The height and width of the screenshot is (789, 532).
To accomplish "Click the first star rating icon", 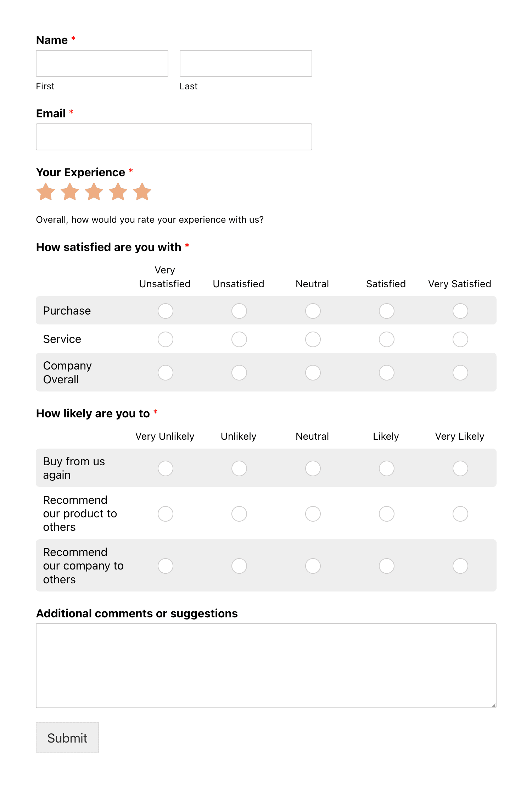I will coord(46,192).
